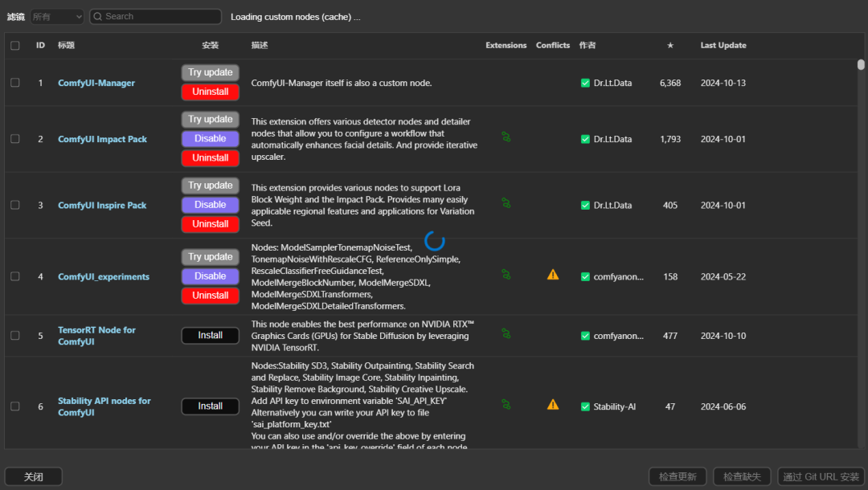Sort by Conflicts column header
868x490 pixels.
point(552,45)
